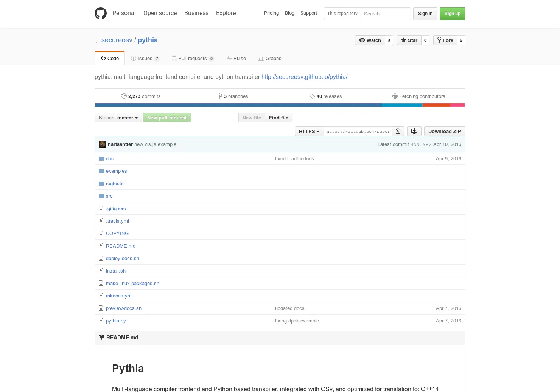
Task: Click the New pull request button
Action: coord(167,118)
